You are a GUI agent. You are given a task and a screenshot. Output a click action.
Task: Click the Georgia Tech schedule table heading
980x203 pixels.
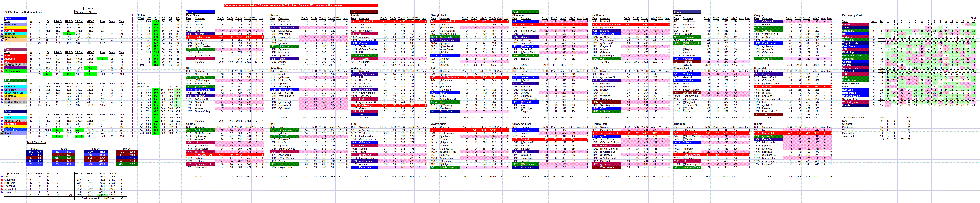point(439,15)
